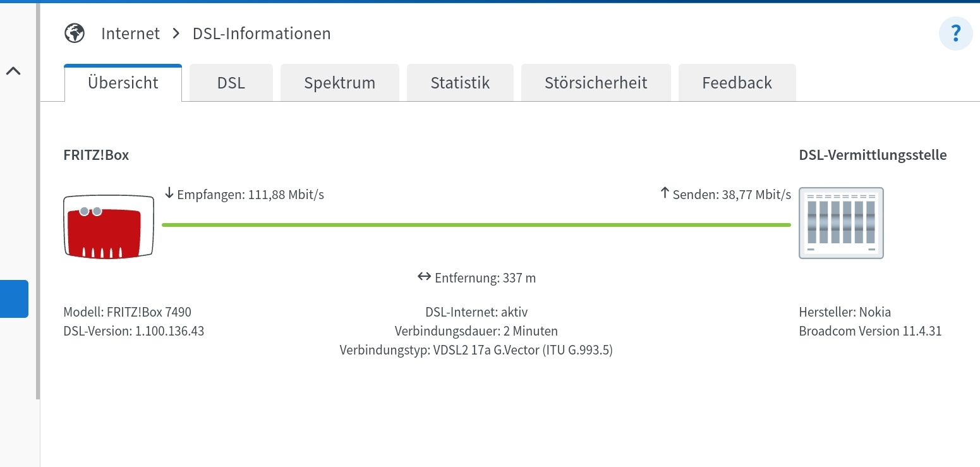Click the Empfangen speed label
This screenshot has height=467, width=980.
tap(250, 195)
